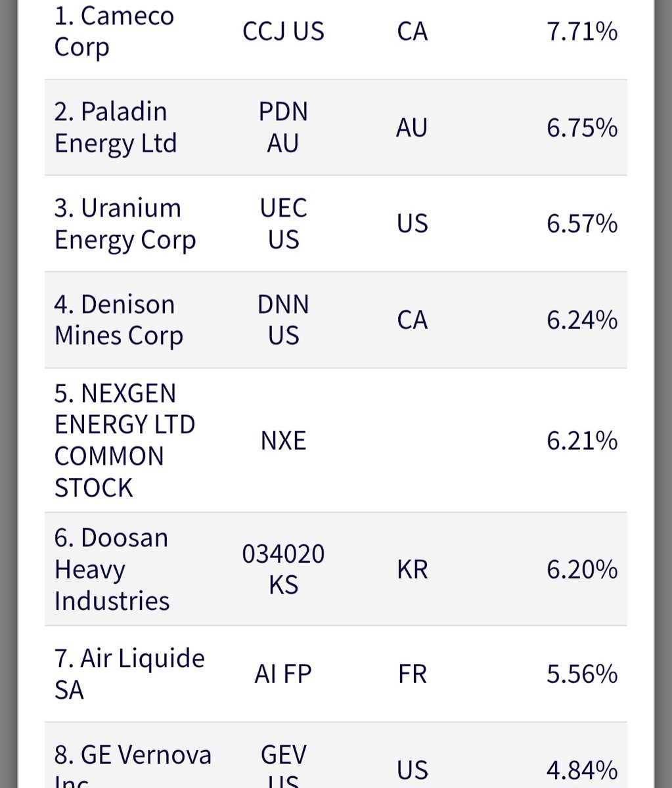This screenshot has height=788, width=672.
Task: Tap the UEC US ticker
Action: (x=283, y=224)
